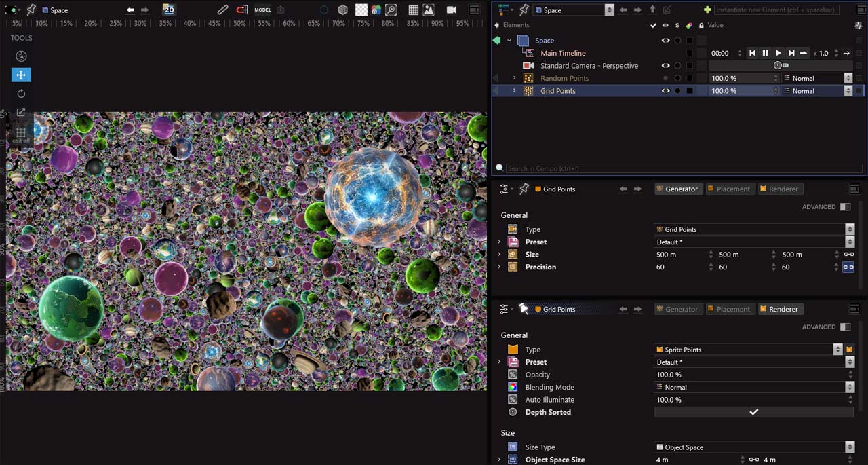868x465 pixels.
Task: Switch to Placement tab in Generator panel
Action: pos(728,189)
